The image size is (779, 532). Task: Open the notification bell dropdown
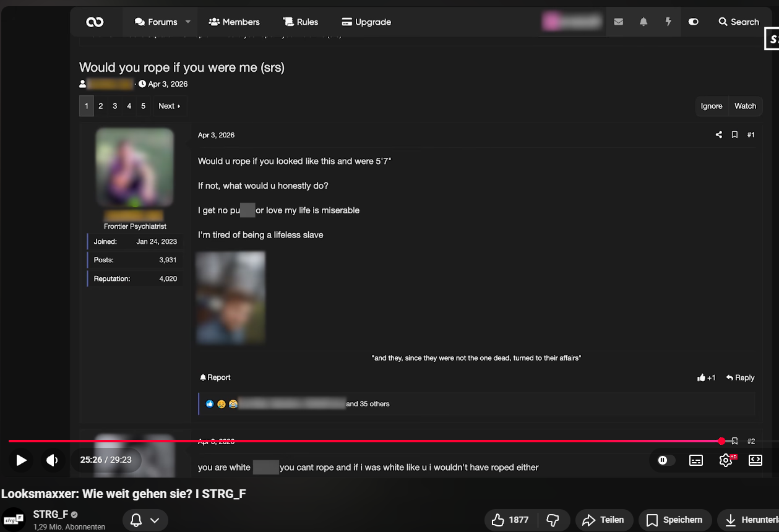[x=145, y=520]
